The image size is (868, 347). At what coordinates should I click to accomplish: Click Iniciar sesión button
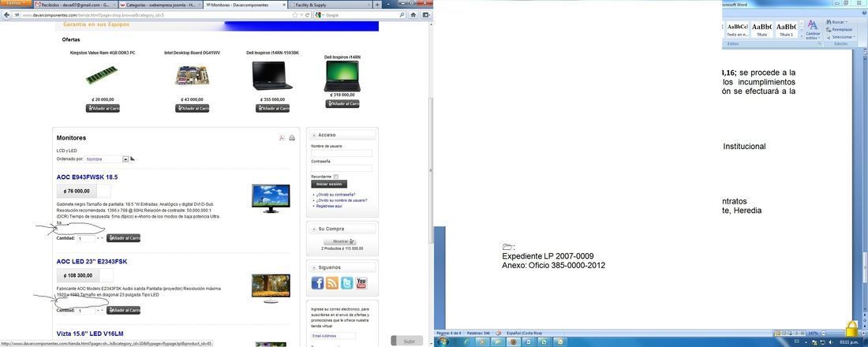click(x=329, y=185)
